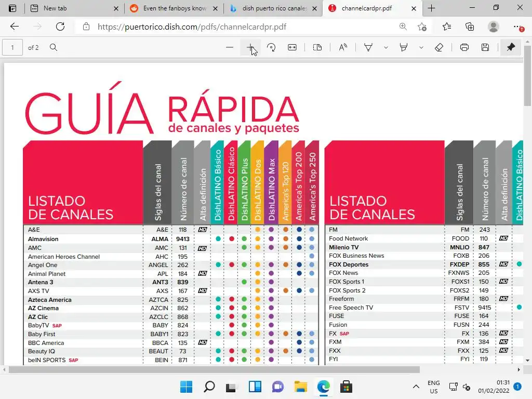Click the horizontal scrollbar thumb
The image size is (532, 399).
214,369
